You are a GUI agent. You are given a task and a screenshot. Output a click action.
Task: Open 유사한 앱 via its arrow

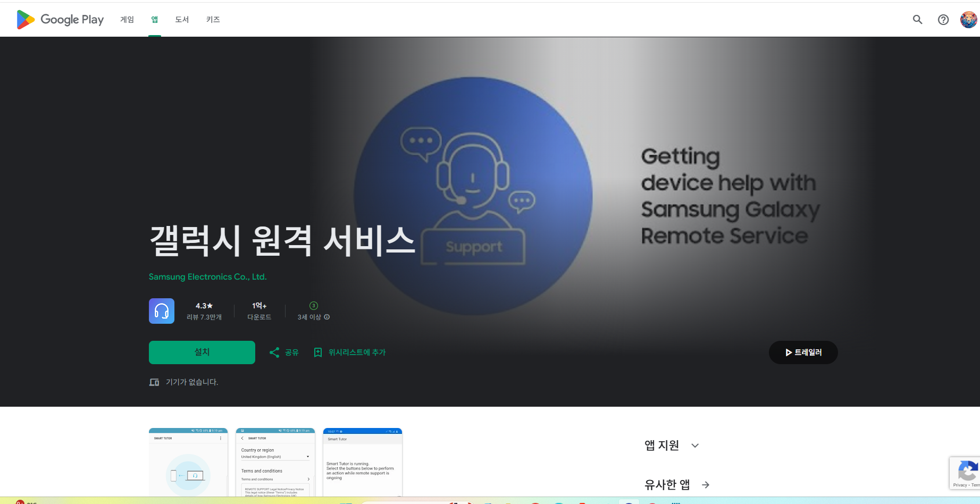[x=706, y=484]
